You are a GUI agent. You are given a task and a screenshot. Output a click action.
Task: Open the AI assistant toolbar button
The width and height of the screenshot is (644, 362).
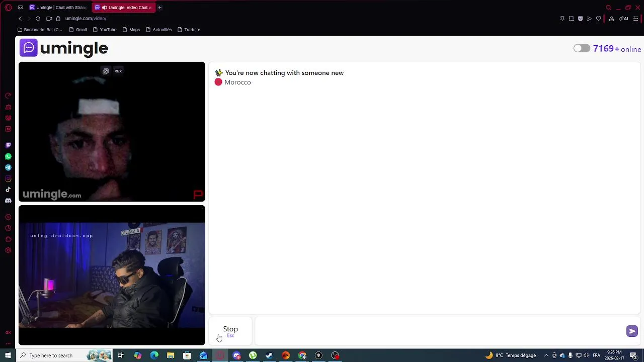pos(624,19)
